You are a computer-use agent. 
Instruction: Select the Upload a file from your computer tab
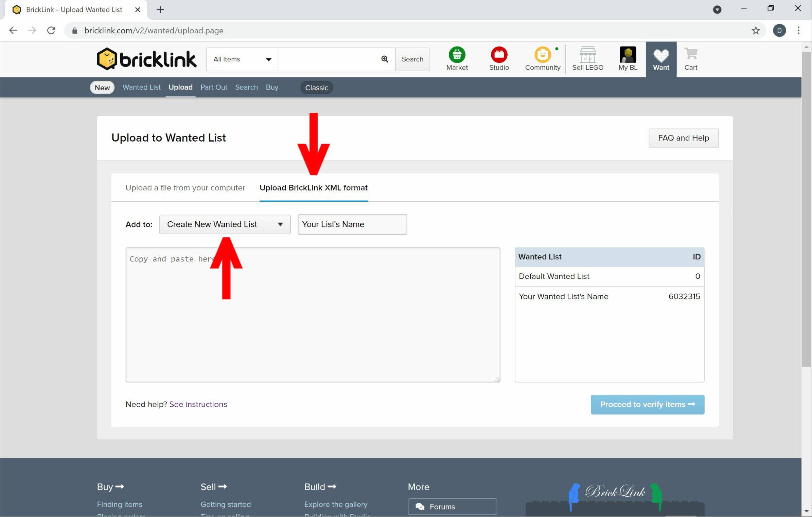[185, 188]
